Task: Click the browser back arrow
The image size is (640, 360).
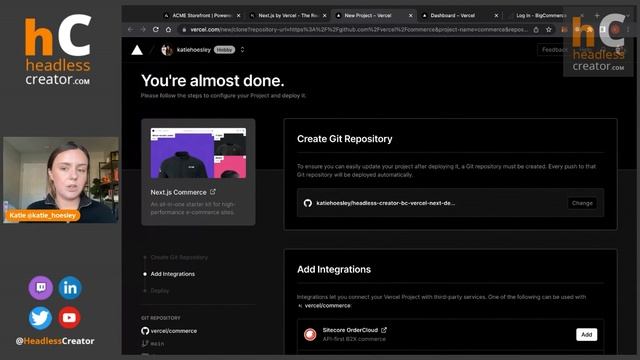Action: (130, 29)
